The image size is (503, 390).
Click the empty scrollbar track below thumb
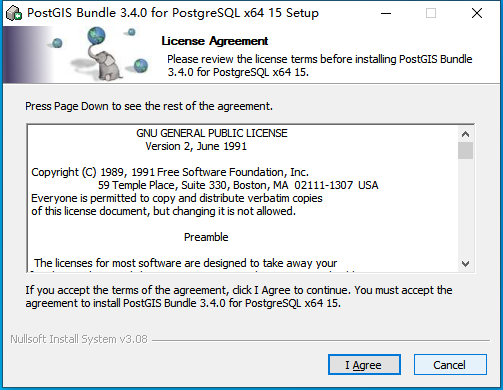465,208
